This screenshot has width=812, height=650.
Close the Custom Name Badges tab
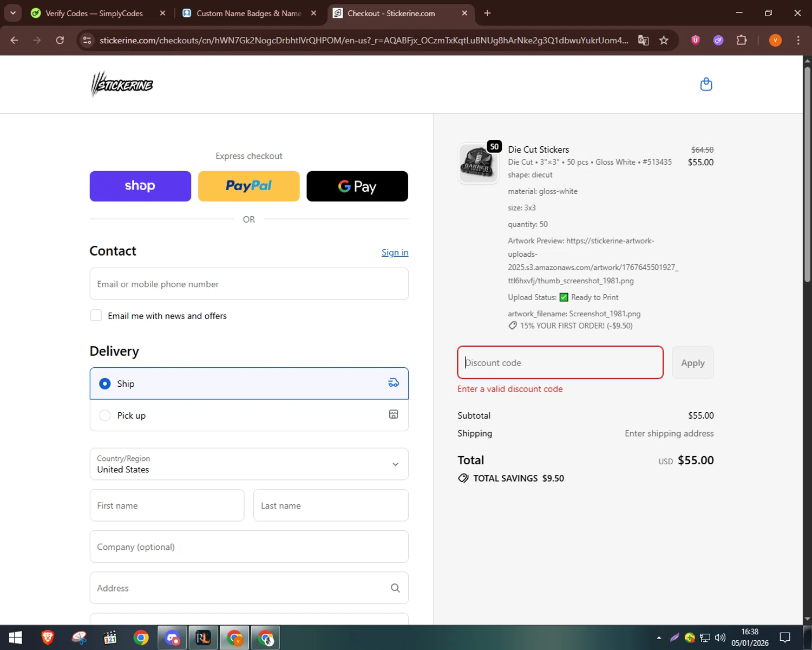click(x=313, y=13)
